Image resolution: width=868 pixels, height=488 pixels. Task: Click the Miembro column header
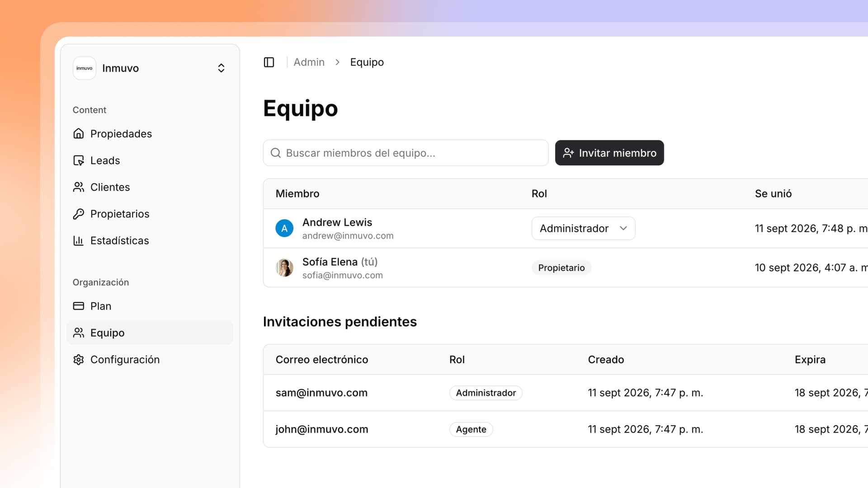297,193
